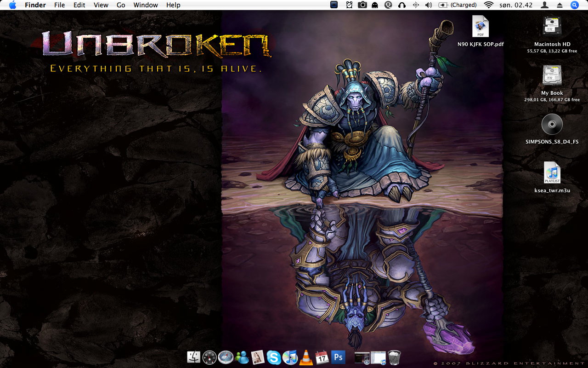Click the ghost menu bar icon
588x368 pixels.
coord(375,5)
